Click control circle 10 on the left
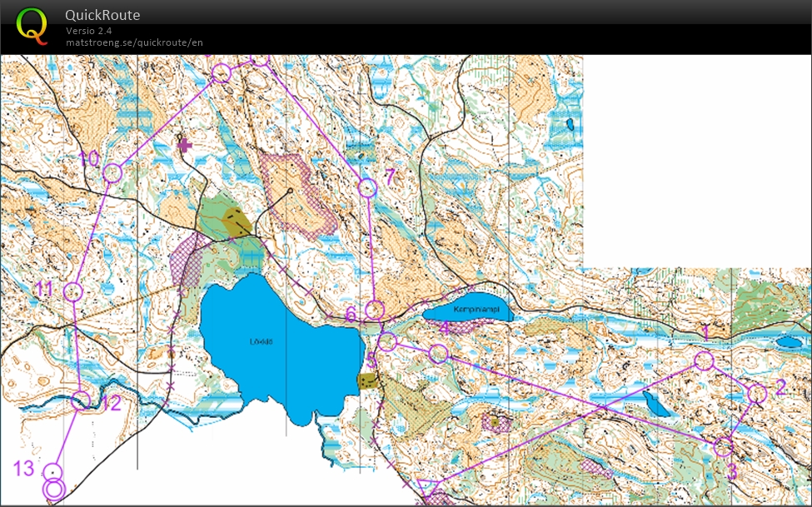The width and height of the screenshot is (812, 507). (x=112, y=172)
